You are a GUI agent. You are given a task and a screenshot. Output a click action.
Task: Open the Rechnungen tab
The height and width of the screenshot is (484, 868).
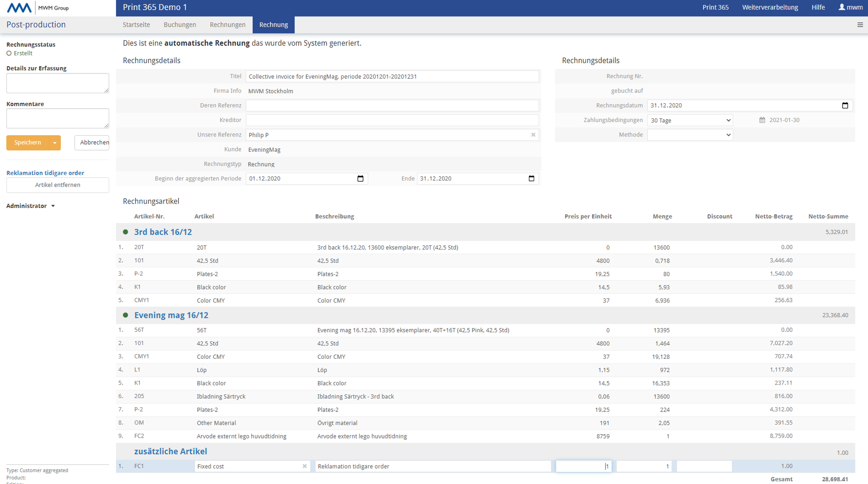click(x=228, y=24)
